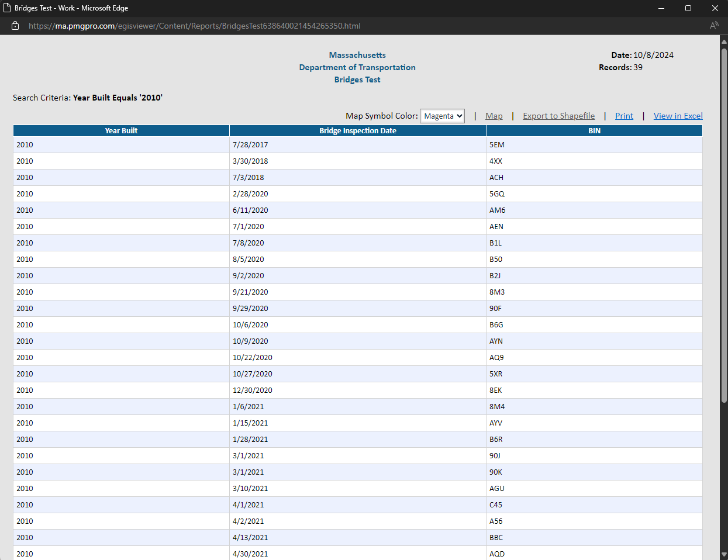Open the Map Symbol Color dropdown

pyautogui.click(x=442, y=116)
